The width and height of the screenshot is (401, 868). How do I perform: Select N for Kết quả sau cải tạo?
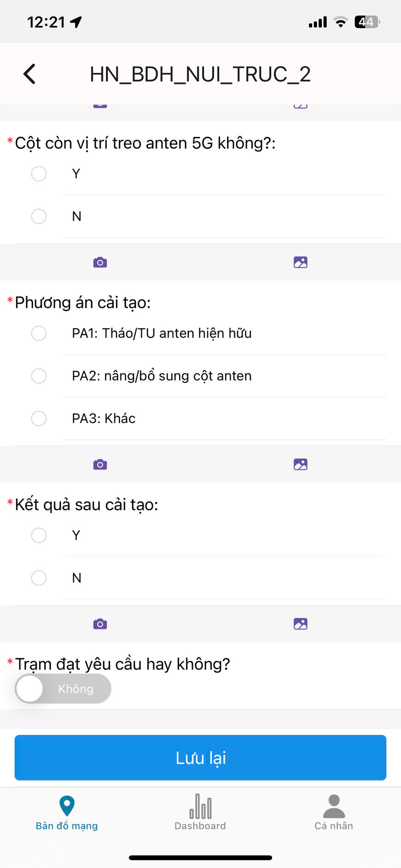point(39,578)
